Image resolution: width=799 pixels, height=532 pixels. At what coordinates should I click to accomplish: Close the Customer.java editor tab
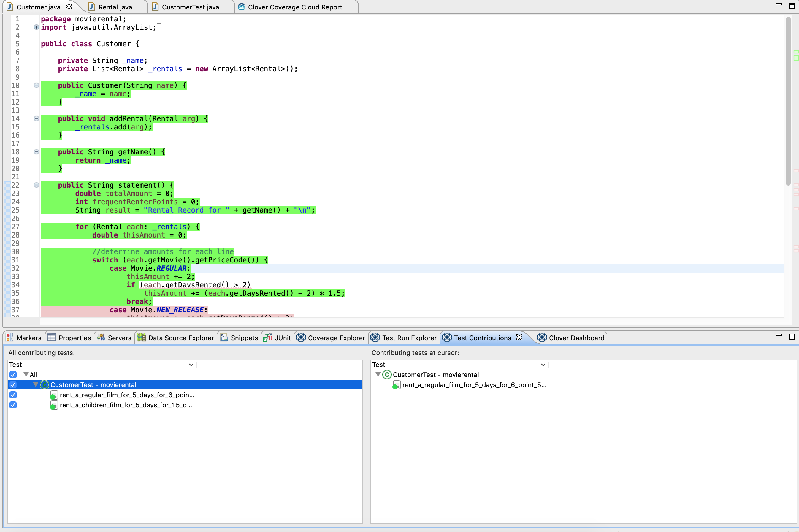69,7
